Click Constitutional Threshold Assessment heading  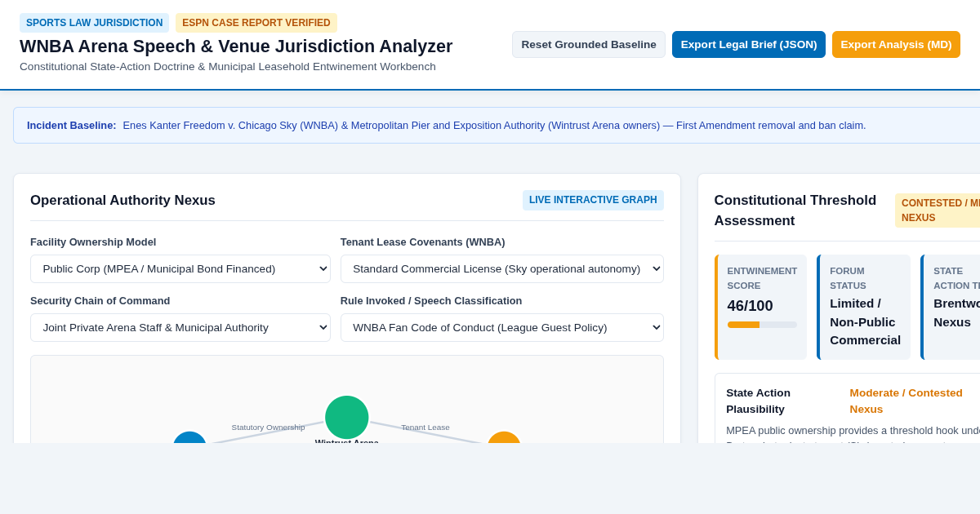click(795, 210)
